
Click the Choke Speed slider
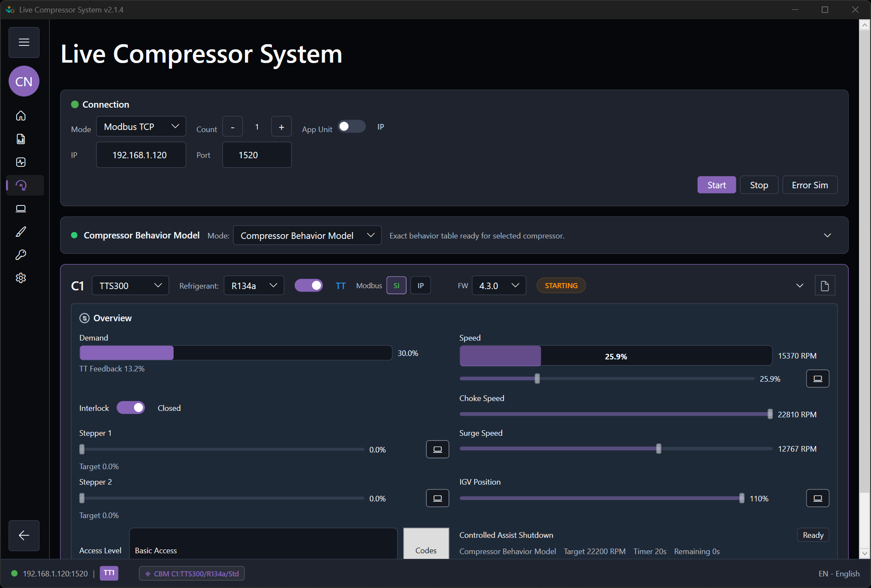click(x=616, y=414)
